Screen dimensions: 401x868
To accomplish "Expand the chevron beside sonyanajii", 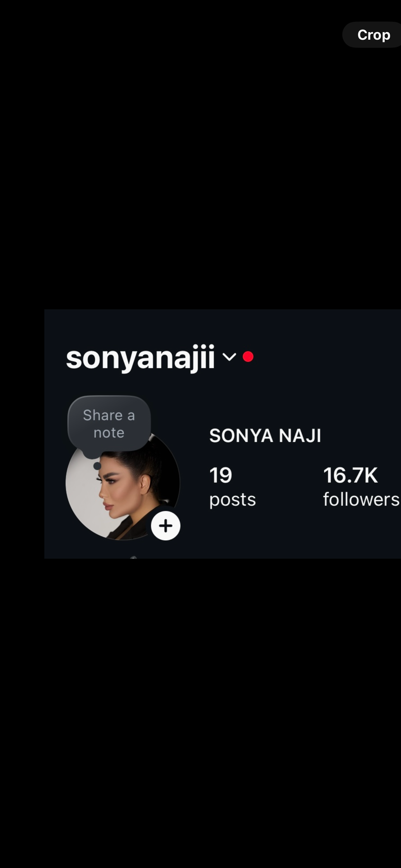I will 229,357.
